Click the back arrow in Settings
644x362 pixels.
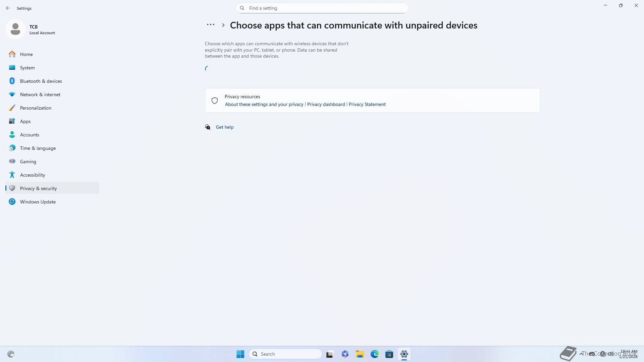pyautogui.click(x=8, y=8)
